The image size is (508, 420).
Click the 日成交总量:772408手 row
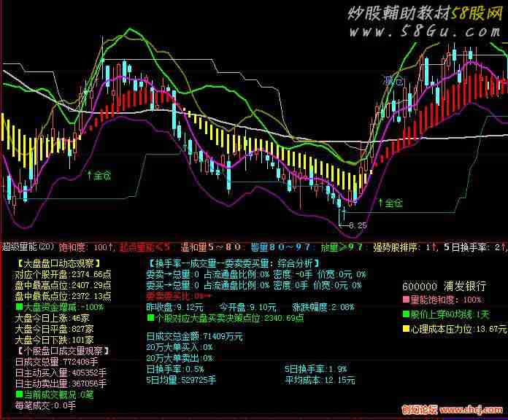coord(56,362)
